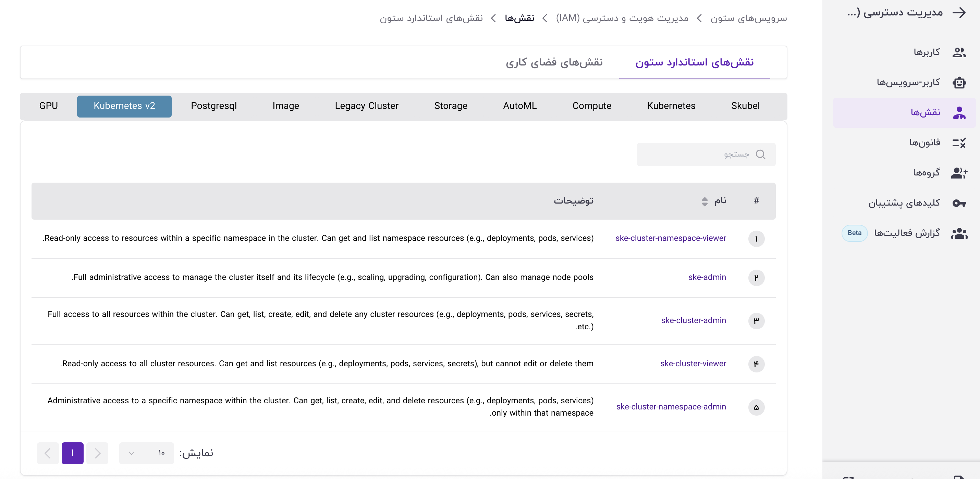Select the Postgresql service tab

pos(214,106)
